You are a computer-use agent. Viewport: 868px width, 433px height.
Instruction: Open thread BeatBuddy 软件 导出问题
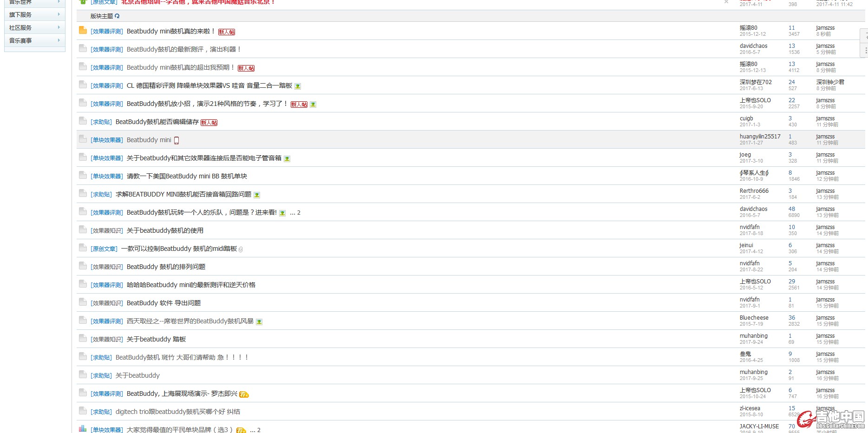[x=163, y=303]
